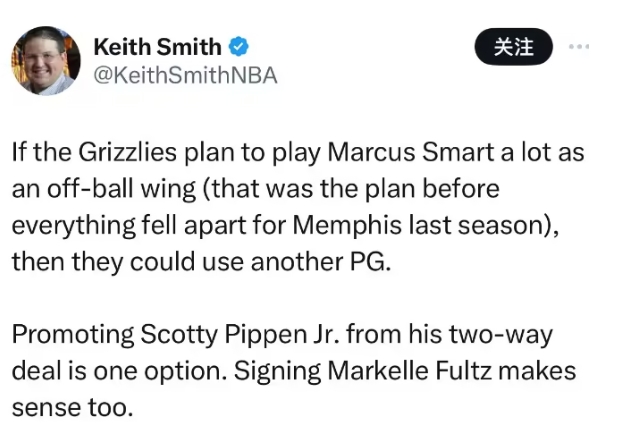The height and width of the screenshot is (423, 617).
Task: Click the blue verified badge
Action: pyautogui.click(x=240, y=46)
